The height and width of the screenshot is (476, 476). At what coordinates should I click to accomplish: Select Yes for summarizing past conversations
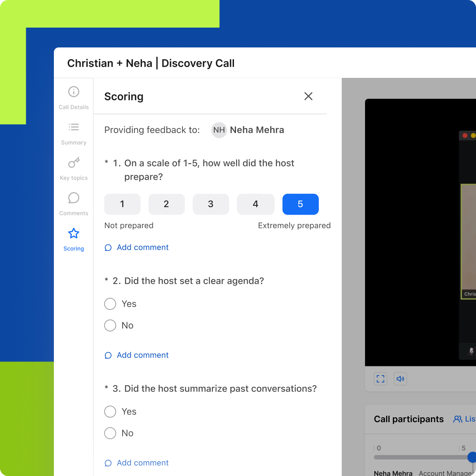pos(110,412)
